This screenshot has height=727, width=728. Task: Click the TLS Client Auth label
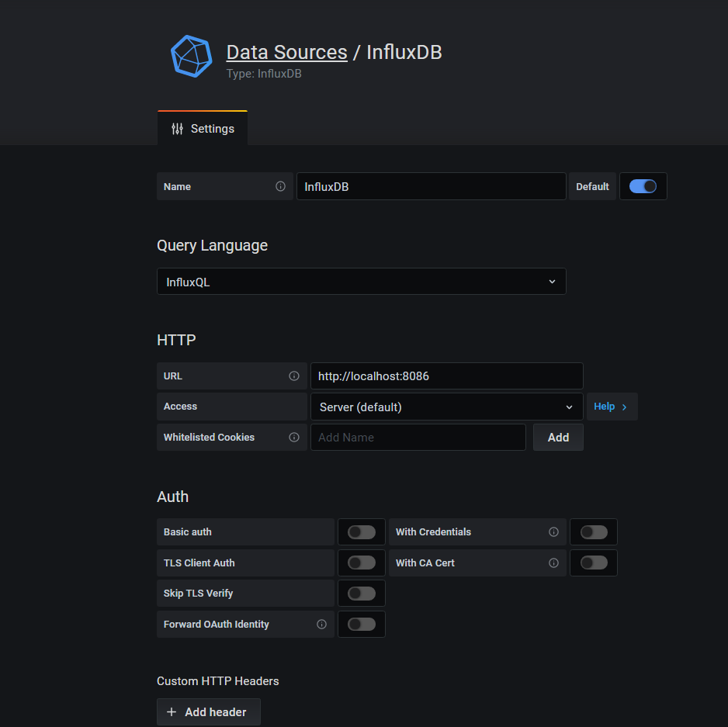(x=199, y=563)
